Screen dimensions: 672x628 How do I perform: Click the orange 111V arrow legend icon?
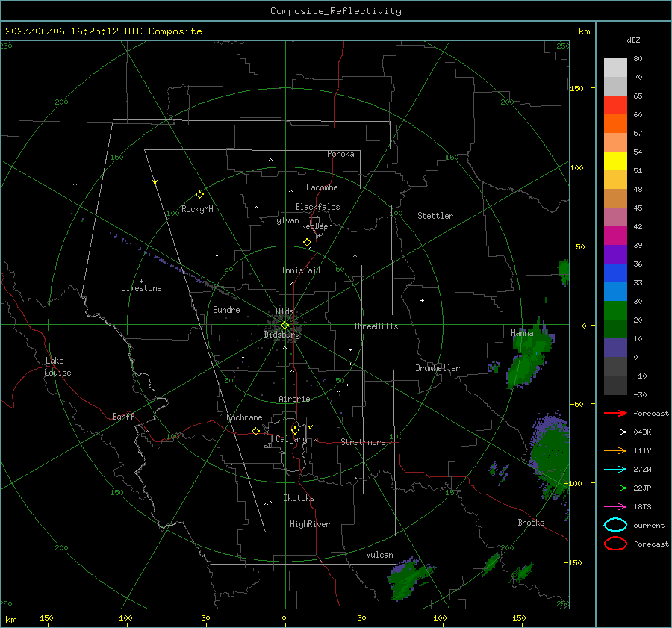click(x=615, y=450)
